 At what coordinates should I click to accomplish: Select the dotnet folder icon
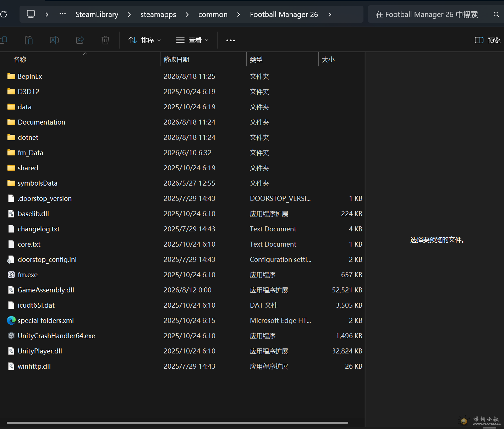pos(11,137)
